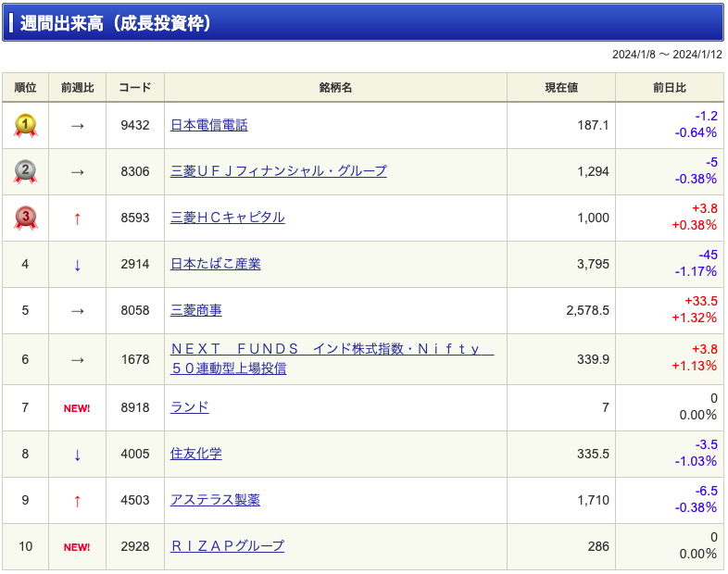Click current price 2,578.5
Screen dimensions: 728x574
587,310
